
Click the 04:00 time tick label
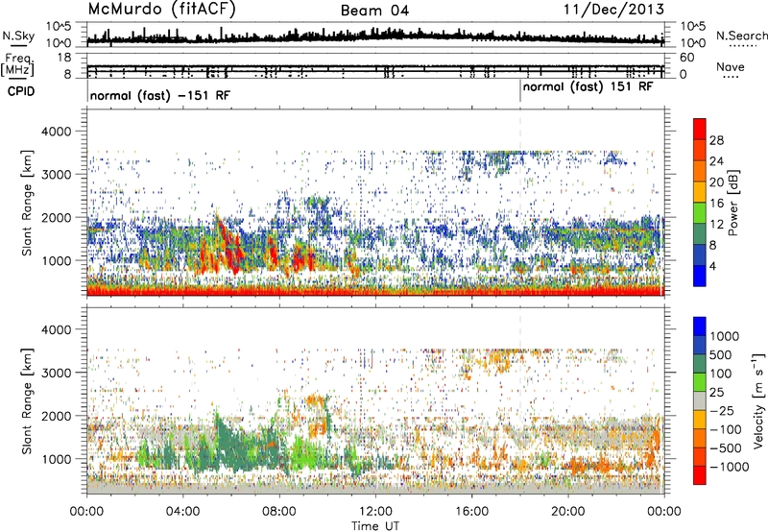182,512
